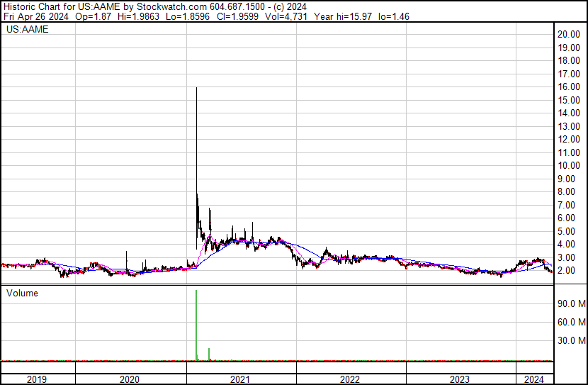Screen dimensions: 588x385
Task: Click the 2023 year label
Action: [x=460, y=379]
